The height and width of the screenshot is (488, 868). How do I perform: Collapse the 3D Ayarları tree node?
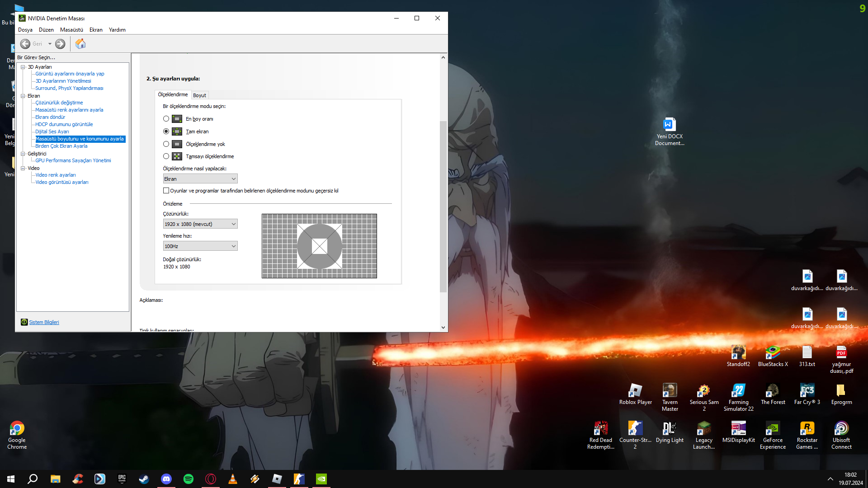[23, 67]
